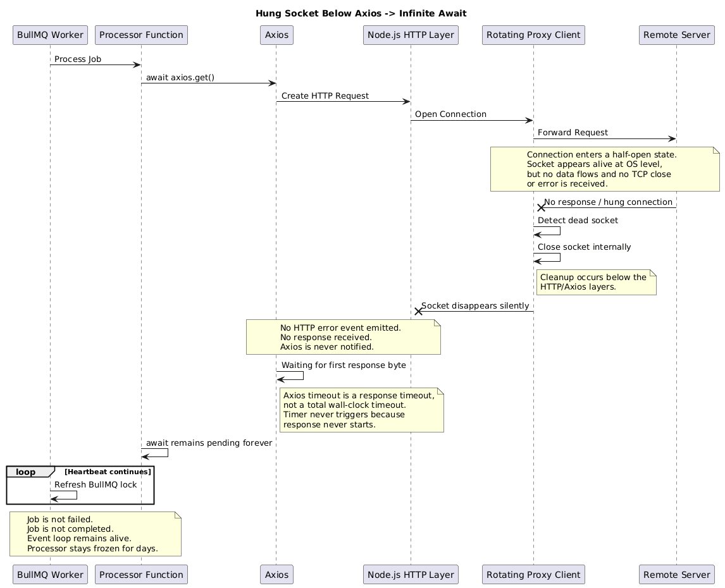The width and height of the screenshot is (725, 588).
Task: Click self-arrow under 'await remains pending forever'
Action: click(x=155, y=453)
